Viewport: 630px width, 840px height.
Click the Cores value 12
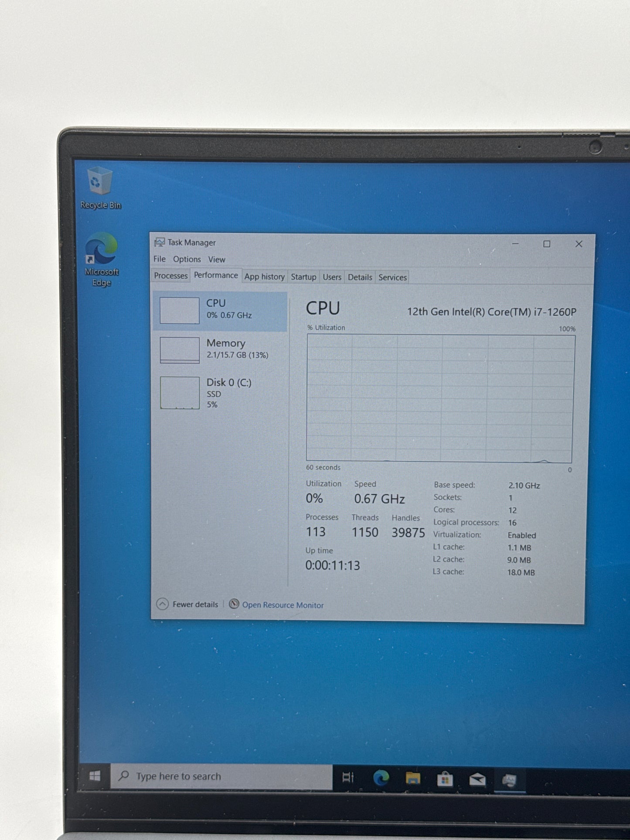coord(512,510)
